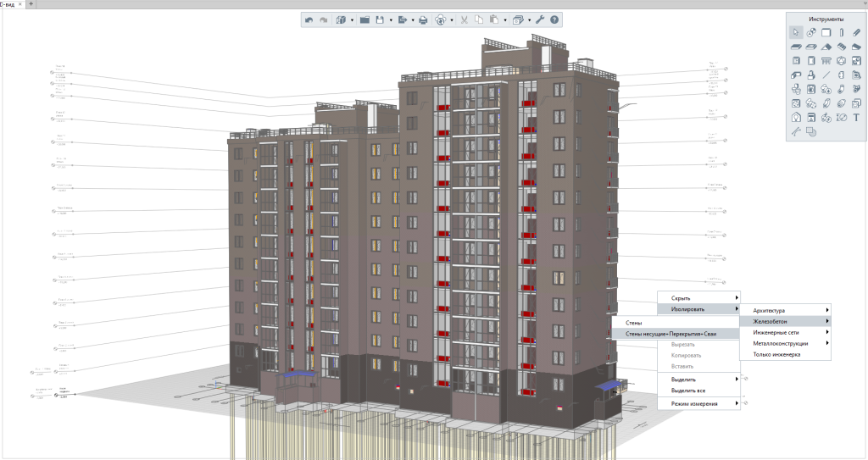Screen dimensions: 868x460
Task: Select the Wall tool
Action: click(x=826, y=33)
